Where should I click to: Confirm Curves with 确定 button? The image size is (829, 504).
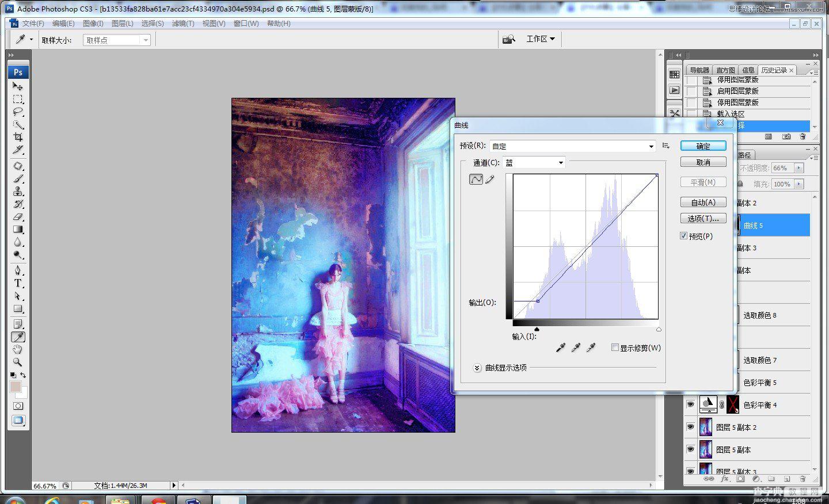pos(703,146)
